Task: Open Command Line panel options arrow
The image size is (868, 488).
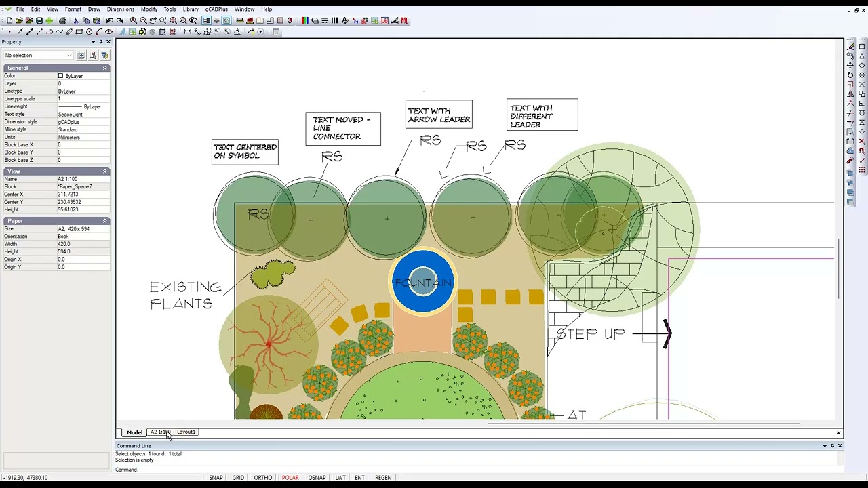Action: click(x=825, y=446)
